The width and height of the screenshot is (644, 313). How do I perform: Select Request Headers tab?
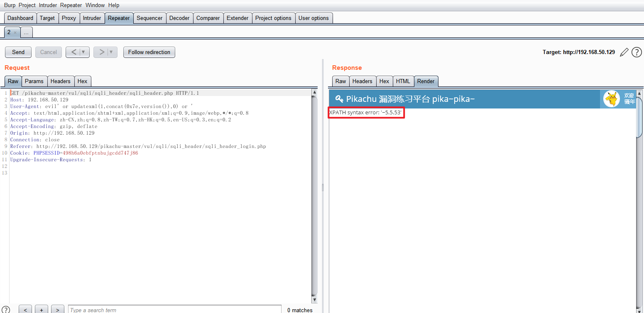61,81
